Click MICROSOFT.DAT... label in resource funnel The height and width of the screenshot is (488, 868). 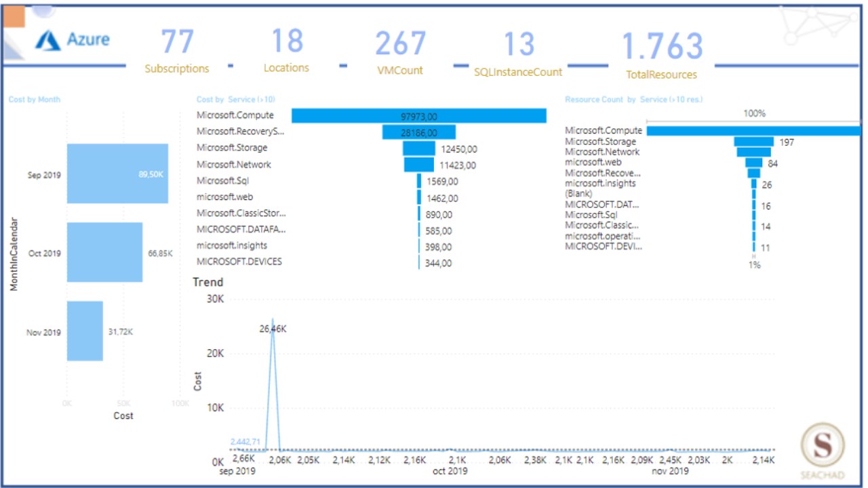pyautogui.click(x=602, y=204)
